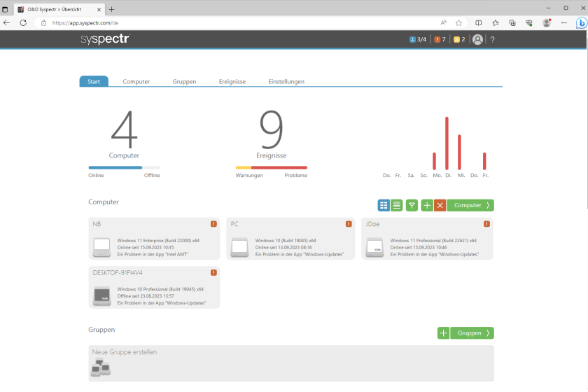This screenshot has height=392, width=588.
Task: Add page to favorites star icon
Action: click(x=458, y=23)
